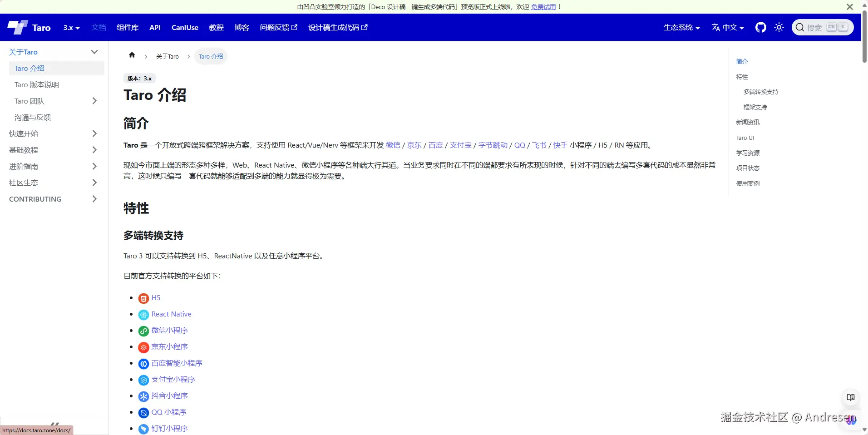Open the 组件库 navbar item
Screen dimensions: 868x435
coord(128,28)
